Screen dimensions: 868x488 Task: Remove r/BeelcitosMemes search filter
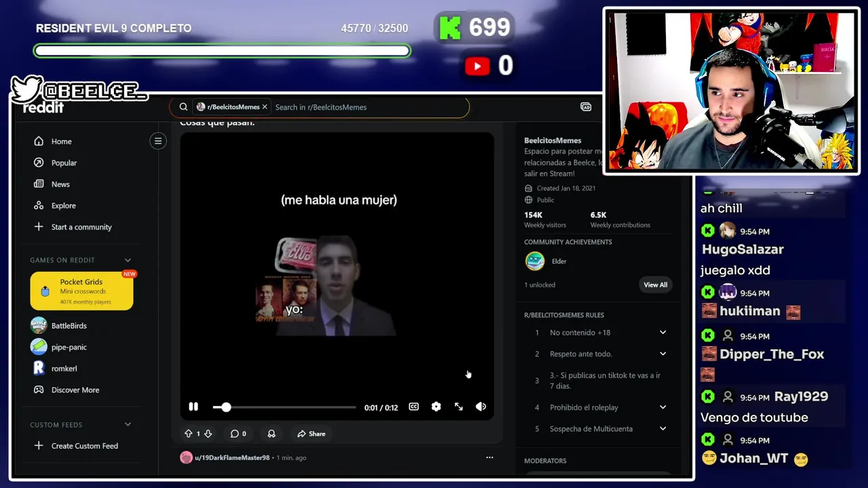click(265, 107)
